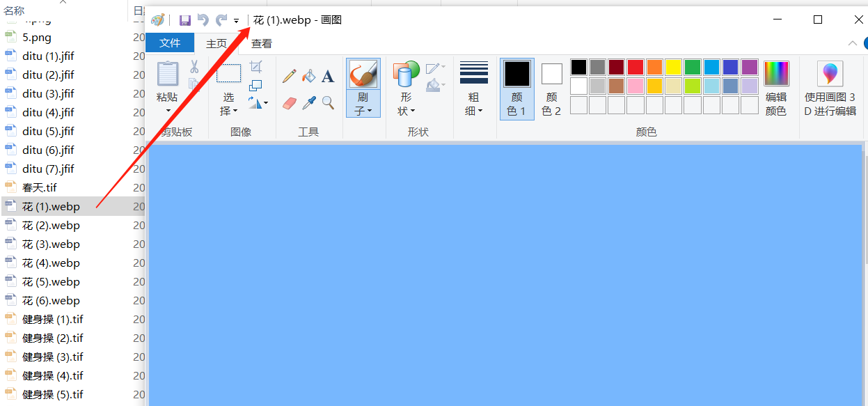Screen dimensions: 868x406
Task: Select the Pencil tool in Paint
Action: [x=290, y=76]
